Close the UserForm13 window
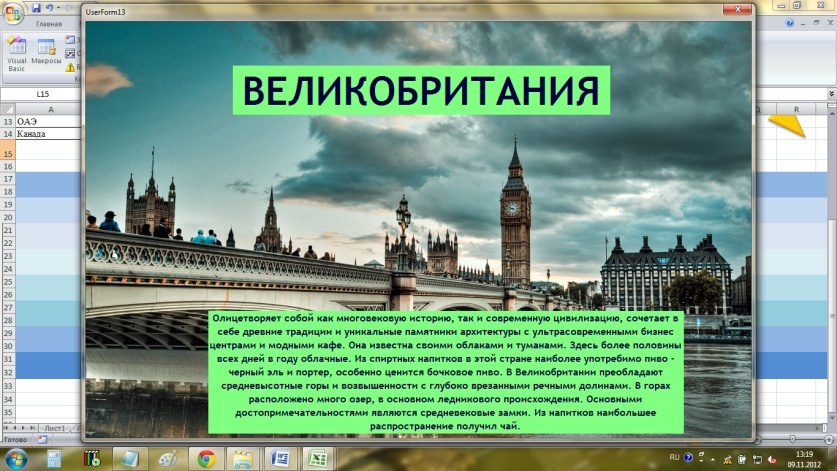837x471 pixels. pyautogui.click(x=738, y=9)
